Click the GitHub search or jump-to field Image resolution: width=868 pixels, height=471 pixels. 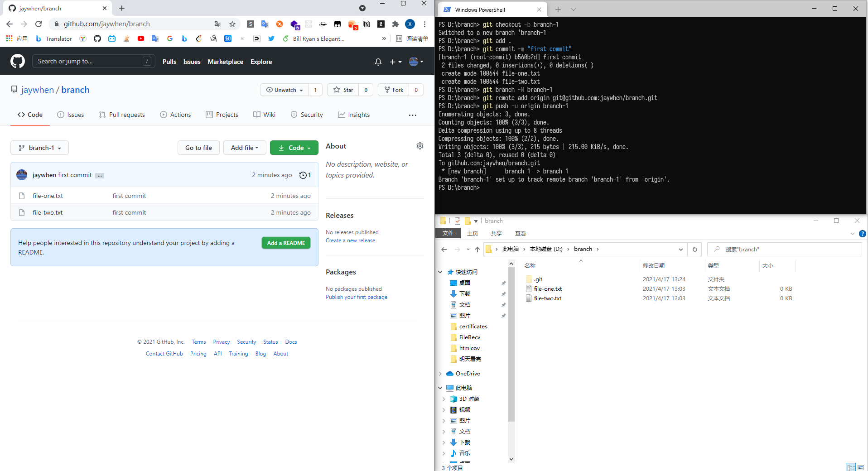click(93, 61)
